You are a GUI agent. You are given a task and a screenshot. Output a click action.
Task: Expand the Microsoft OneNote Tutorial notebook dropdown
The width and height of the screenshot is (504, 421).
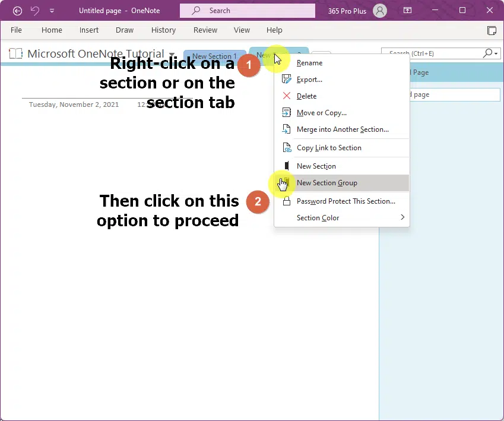tap(172, 54)
